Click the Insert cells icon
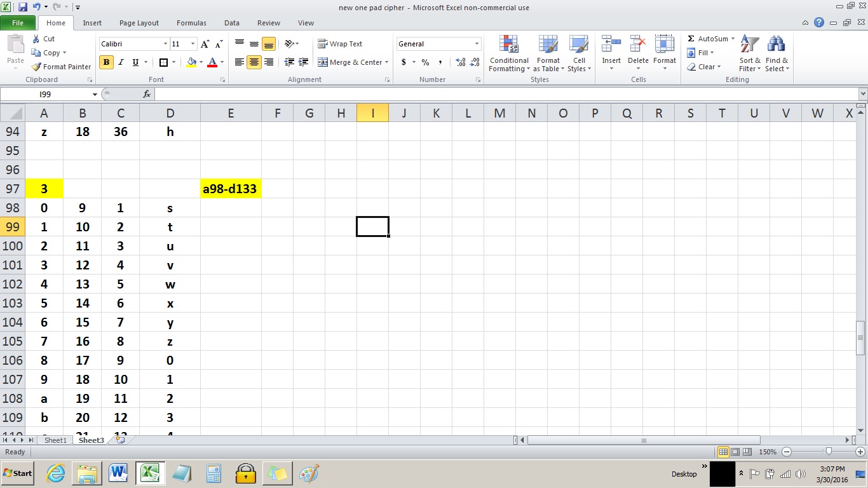The height and width of the screenshot is (488, 868). click(x=611, y=44)
